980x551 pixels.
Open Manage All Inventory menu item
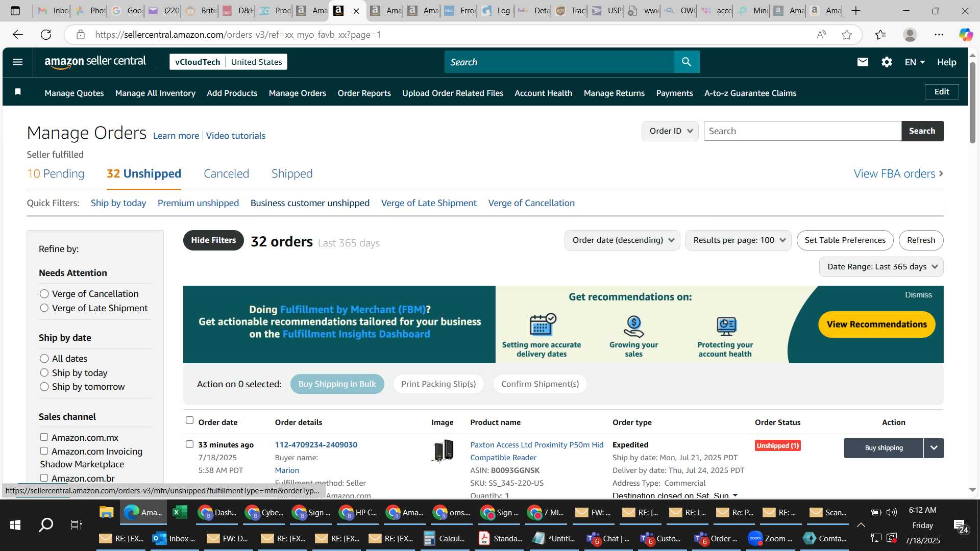(x=155, y=93)
